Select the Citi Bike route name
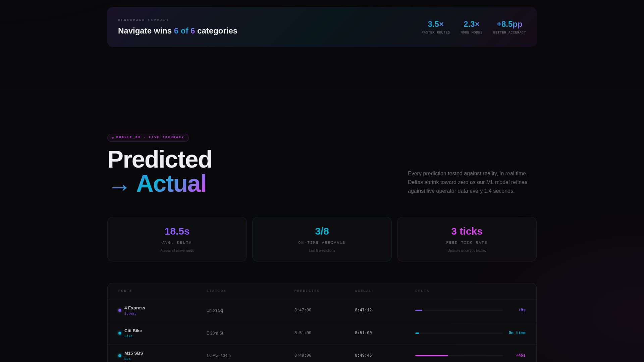Image resolution: width=644 pixels, height=362 pixels. (133, 331)
